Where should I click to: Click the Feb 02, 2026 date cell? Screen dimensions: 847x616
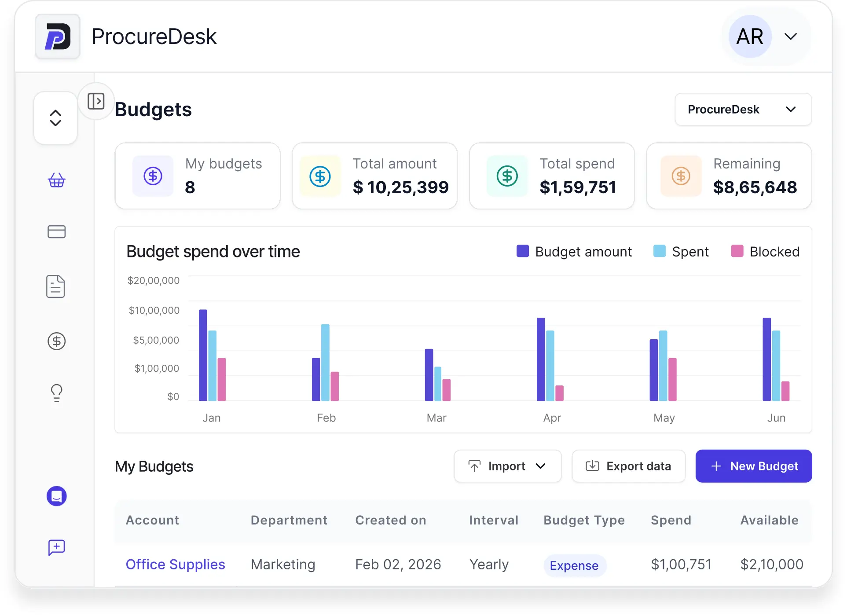click(x=398, y=565)
